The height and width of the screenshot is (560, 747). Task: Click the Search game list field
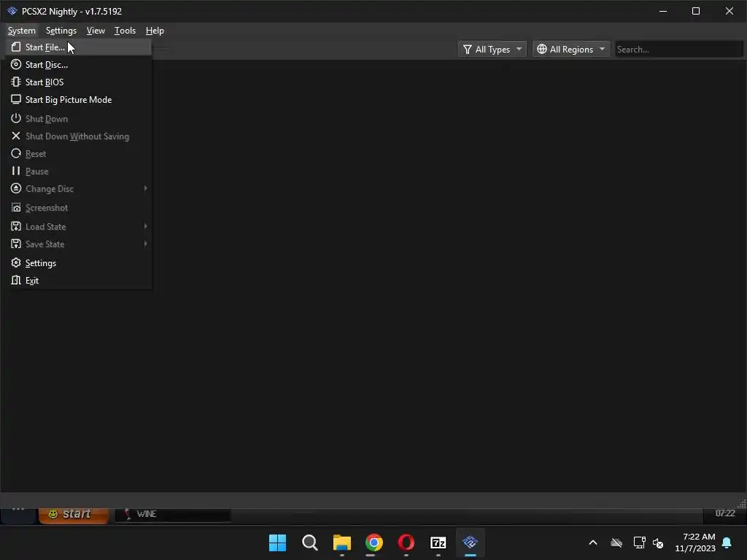678,49
